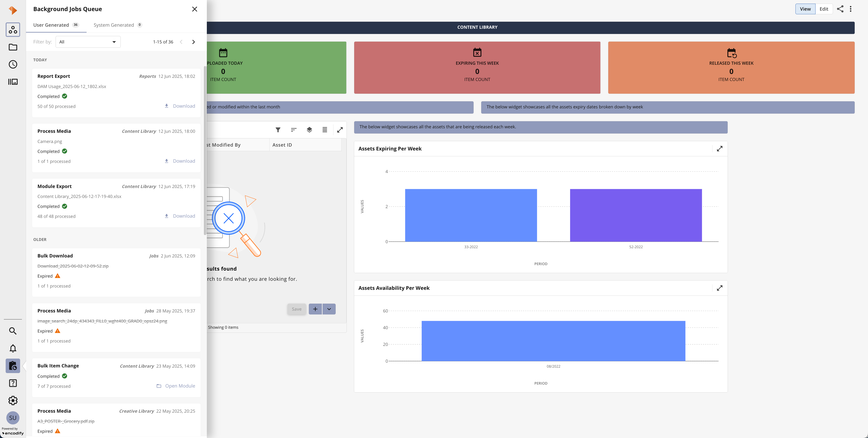The height and width of the screenshot is (438, 868).
Task: Open the Filter by All dropdown
Action: coord(88,42)
